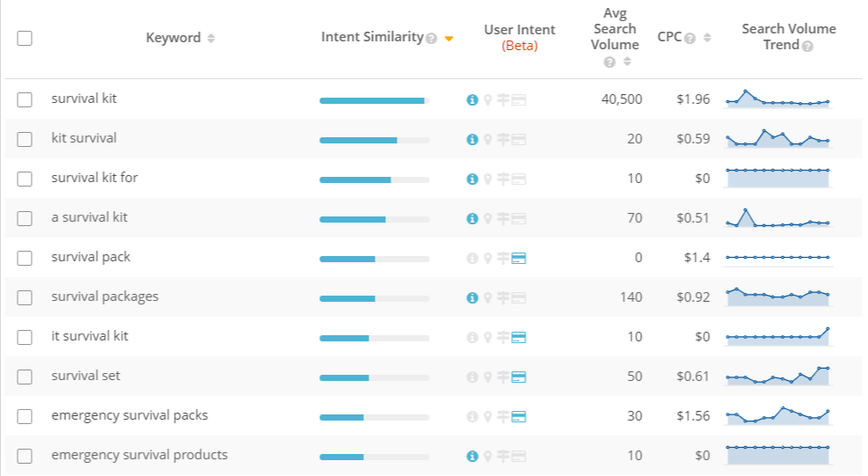Viewport: 868px width, 476px height.
Task: Click the Intent Similarity help question icon
Action: point(432,38)
